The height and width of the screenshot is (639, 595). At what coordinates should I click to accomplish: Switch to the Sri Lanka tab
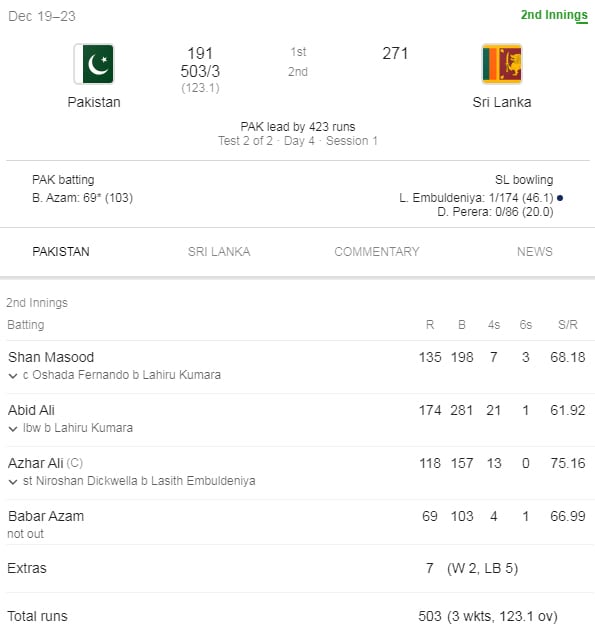219,252
